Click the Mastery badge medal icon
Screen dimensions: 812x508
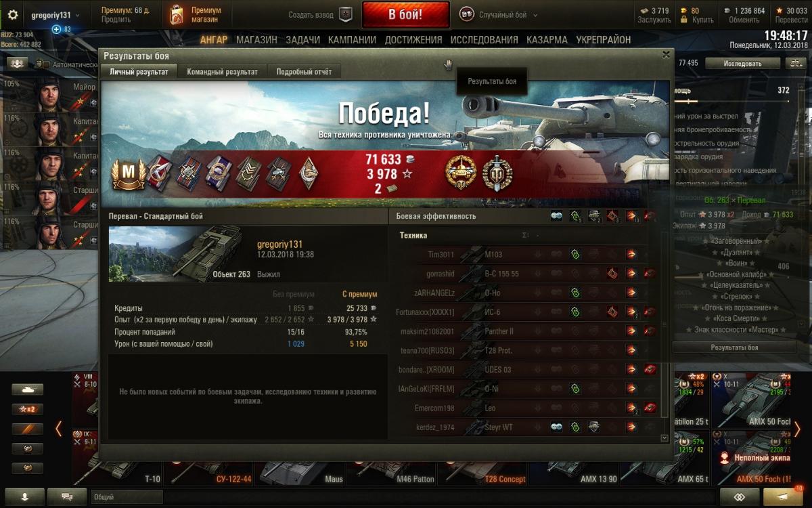pos(125,174)
